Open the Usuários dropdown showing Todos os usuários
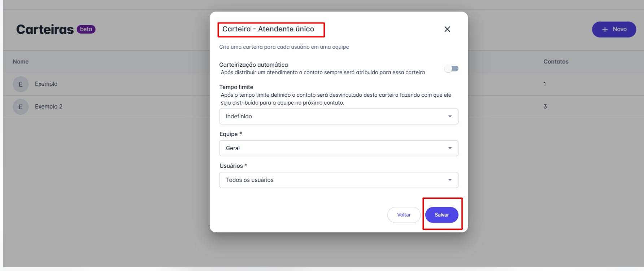This screenshot has height=271, width=644. click(338, 180)
